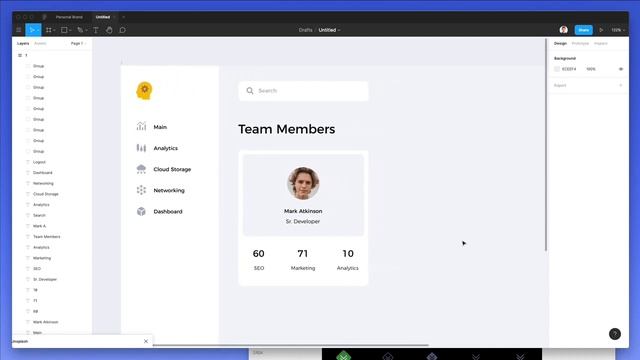Screen dimensions: 640x360
Task: Click the Networking dots icon in canvas sidebar
Action: point(141,190)
